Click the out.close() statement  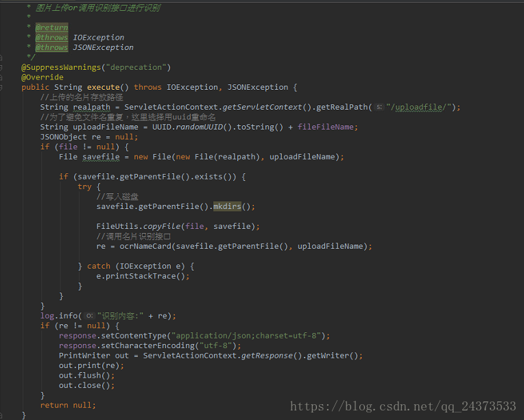click(x=87, y=386)
